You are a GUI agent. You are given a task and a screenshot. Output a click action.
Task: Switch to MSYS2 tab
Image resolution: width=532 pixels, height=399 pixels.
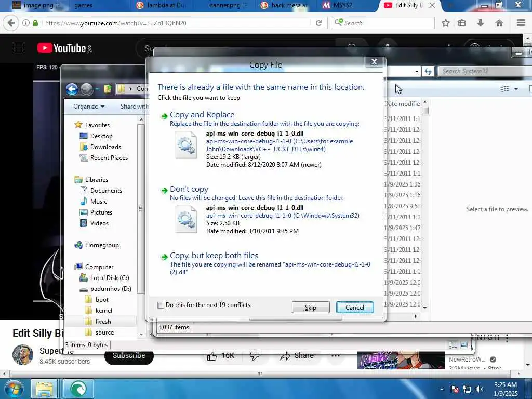343,5
